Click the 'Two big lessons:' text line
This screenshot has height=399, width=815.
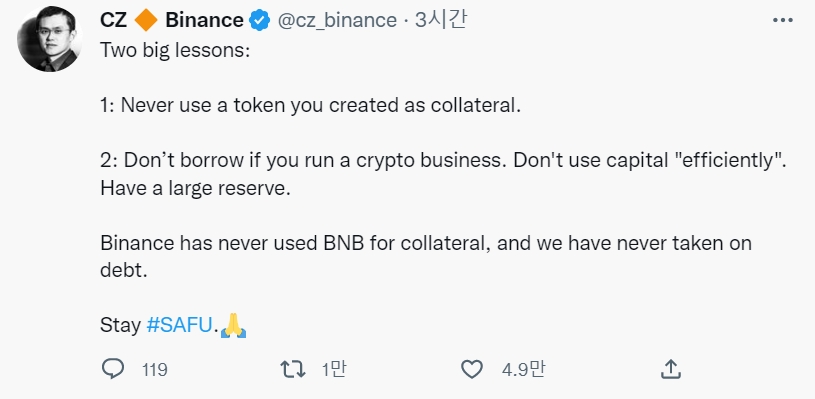175,51
